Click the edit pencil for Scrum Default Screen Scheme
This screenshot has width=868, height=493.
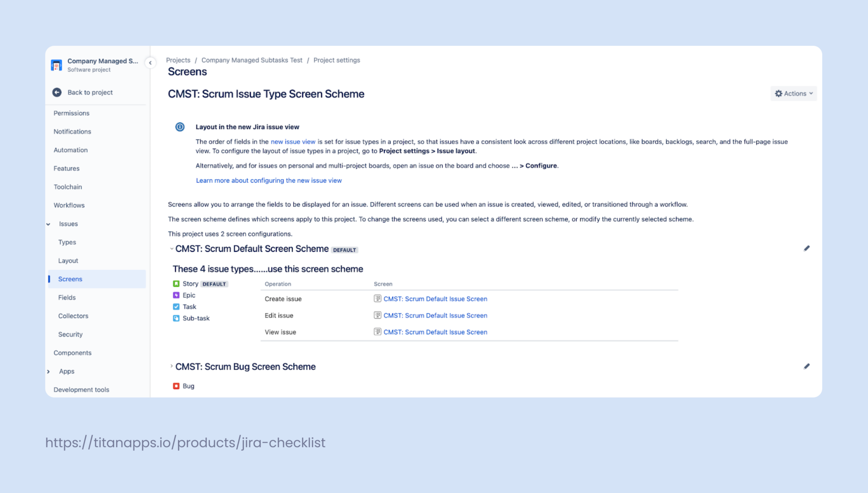coord(807,248)
